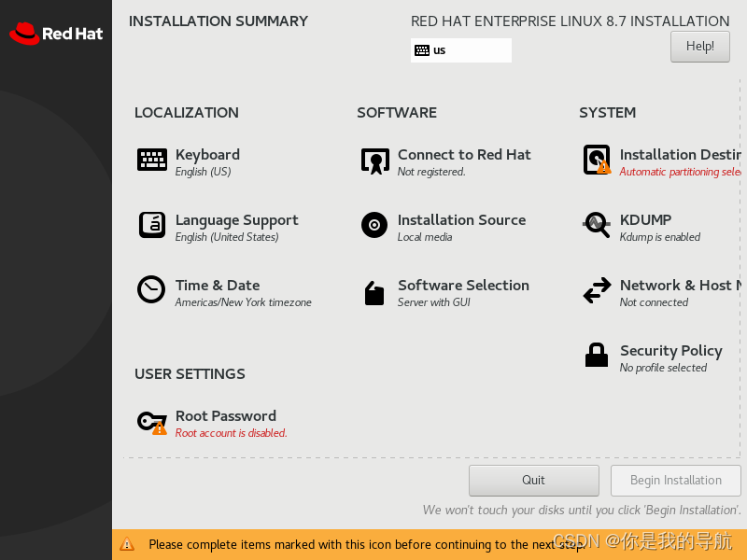Click the 'Root account is disabled.' text
Screen dimensions: 747x560
coord(231,433)
